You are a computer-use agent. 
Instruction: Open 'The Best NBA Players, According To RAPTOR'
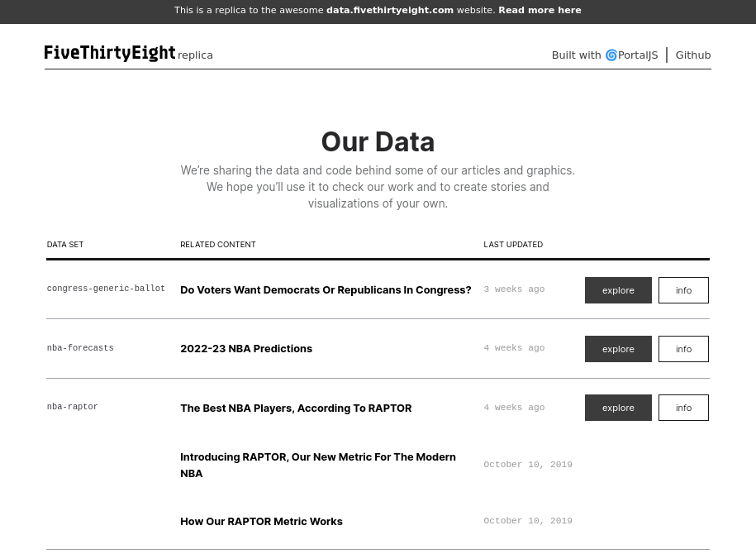pyautogui.click(x=296, y=408)
